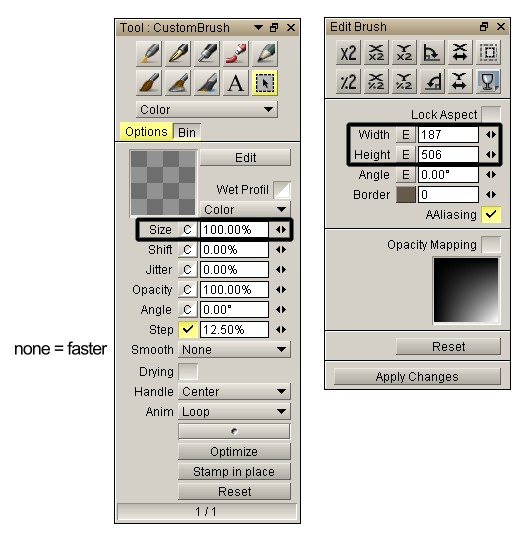The image size is (523, 533).
Task: Click the Border color swatch
Action: click(x=406, y=195)
